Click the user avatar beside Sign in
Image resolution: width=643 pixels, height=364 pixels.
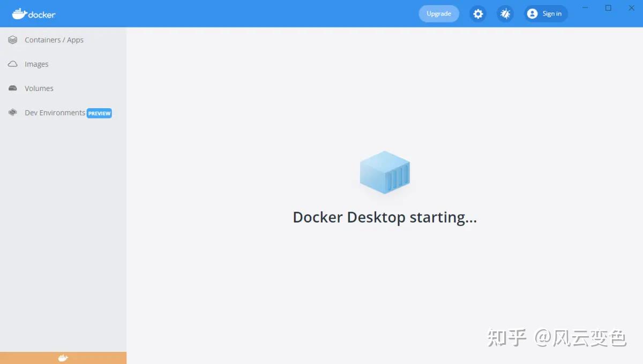click(532, 13)
